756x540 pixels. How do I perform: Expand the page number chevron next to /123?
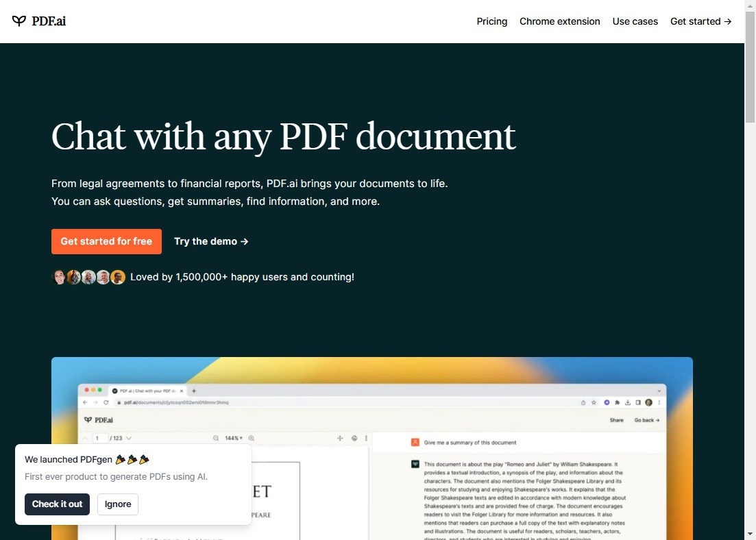point(130,437)
